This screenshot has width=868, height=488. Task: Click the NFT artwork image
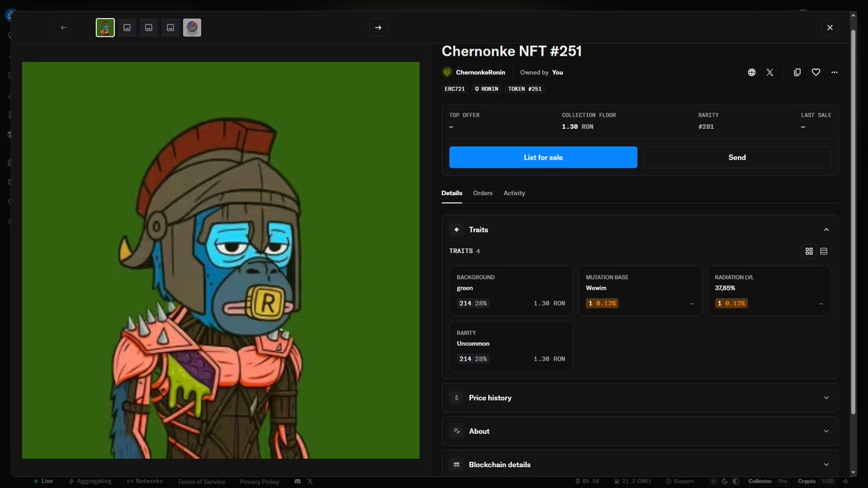(x=221, y=260)
